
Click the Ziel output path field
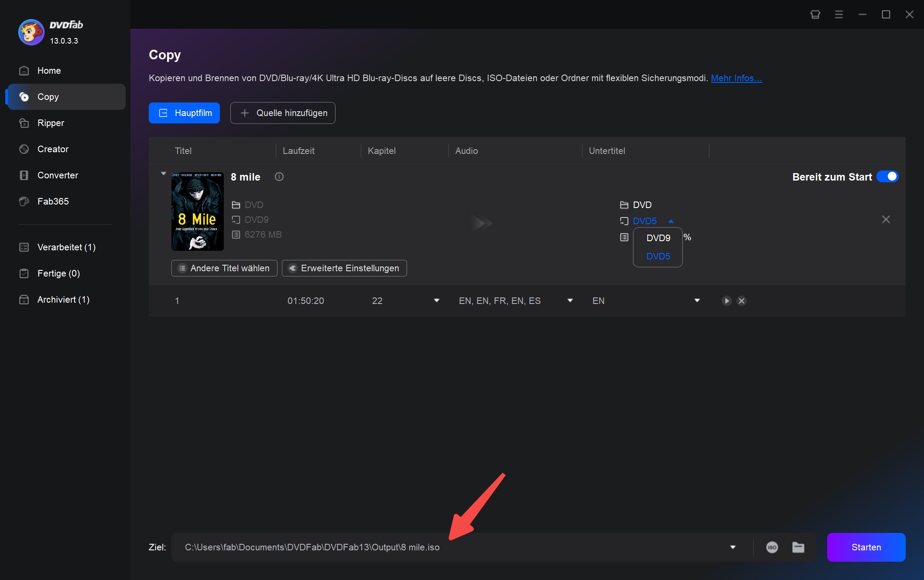[x=453, y=547]
